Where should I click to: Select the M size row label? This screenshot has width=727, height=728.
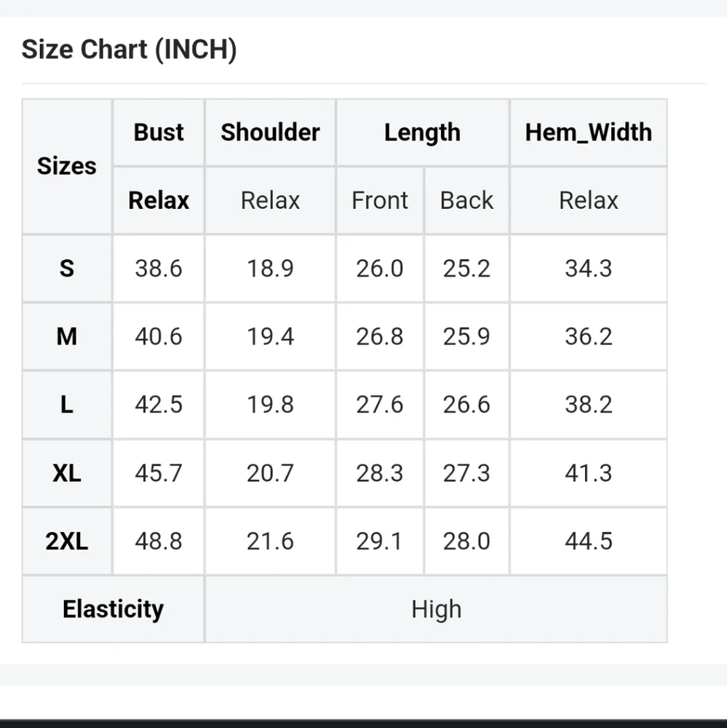pos(66,336)
